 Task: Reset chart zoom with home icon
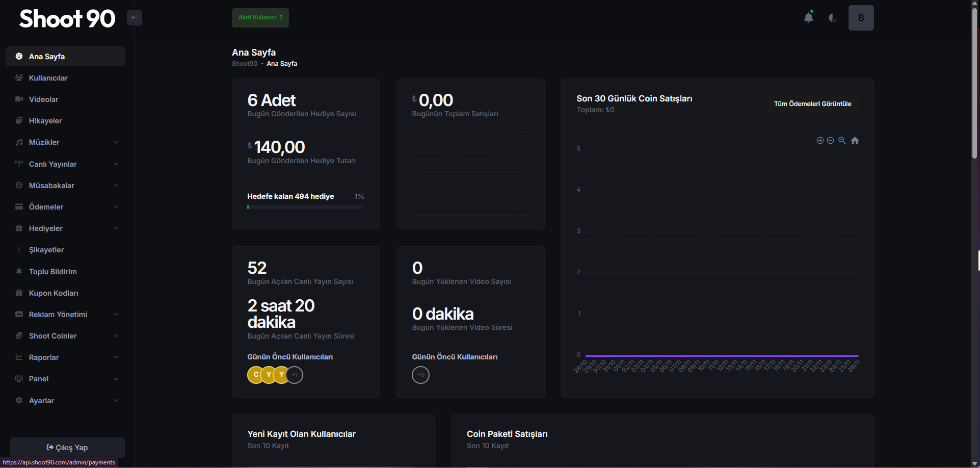(855, 141)
